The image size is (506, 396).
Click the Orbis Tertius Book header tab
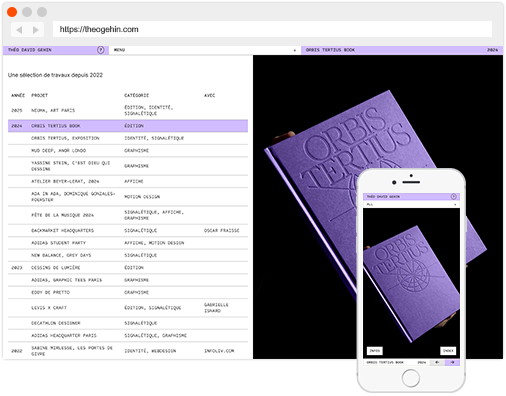pyautogui.click(x=402, y=50)
